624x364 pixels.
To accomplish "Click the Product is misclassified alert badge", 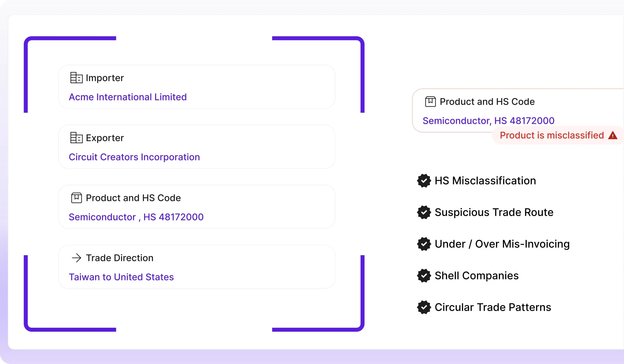I will (x=552, y=135).
